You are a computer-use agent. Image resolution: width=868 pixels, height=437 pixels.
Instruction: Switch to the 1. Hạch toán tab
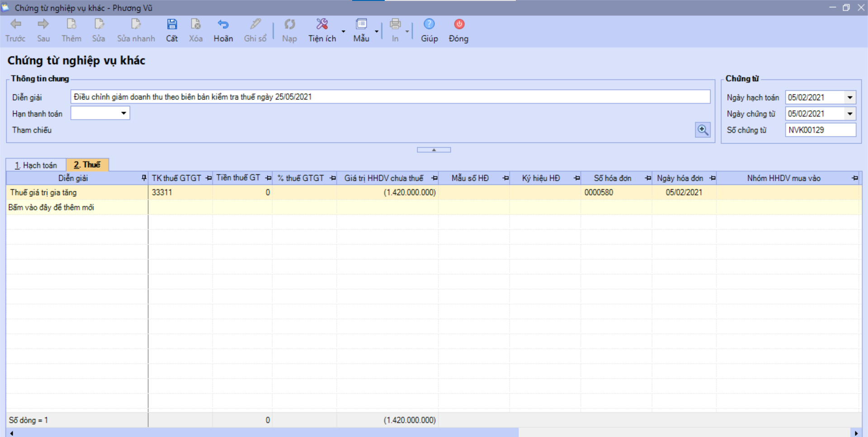[36, 165]
